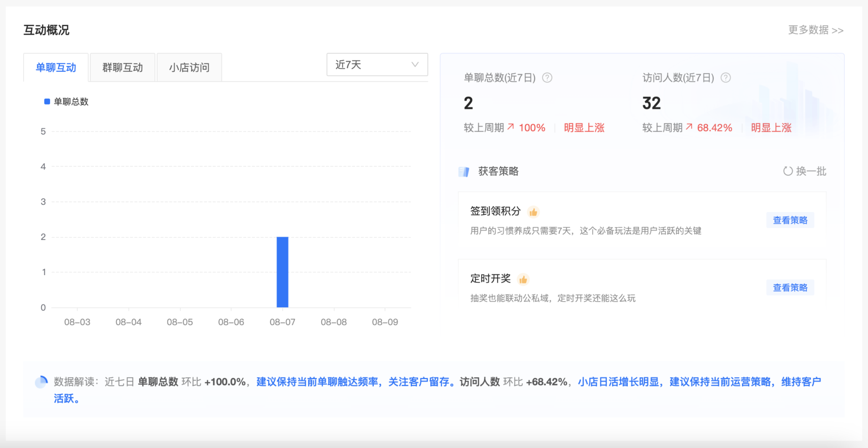Click the blue bar for 08-07
Image resolution: width=868 pixels, height=448 pixels.
pos(283,272)
